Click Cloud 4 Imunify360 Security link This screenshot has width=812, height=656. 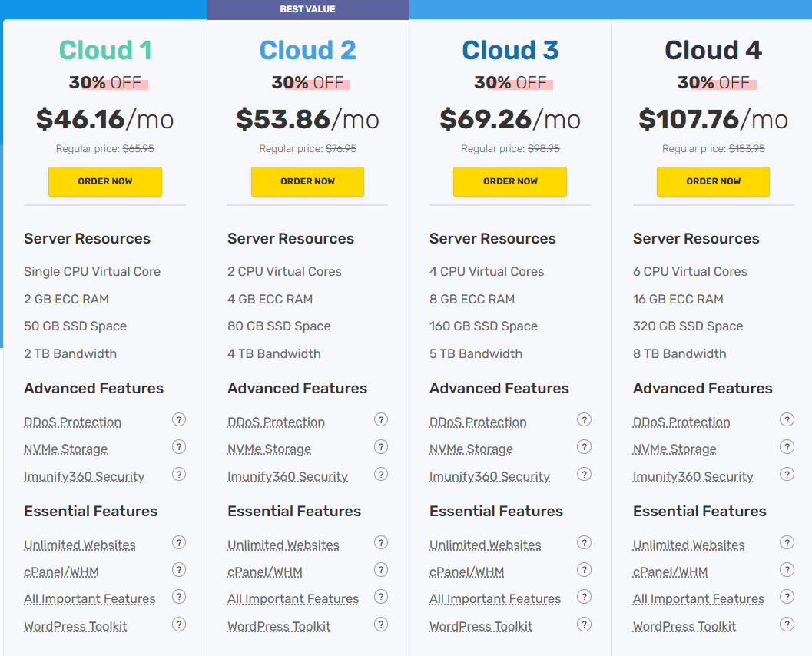point(693,477)
